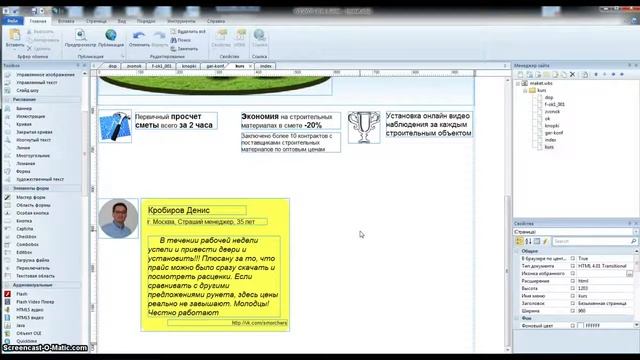
Task: Select the HTML5 видео item in Toolbox
Action: [30, 318]
